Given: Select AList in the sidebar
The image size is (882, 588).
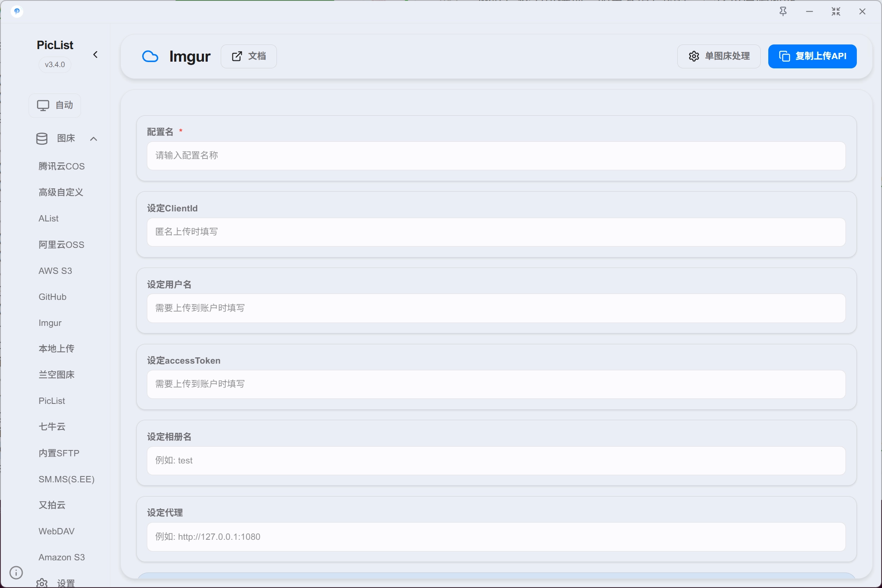Looking at the screenshot, I should point(49,219).
